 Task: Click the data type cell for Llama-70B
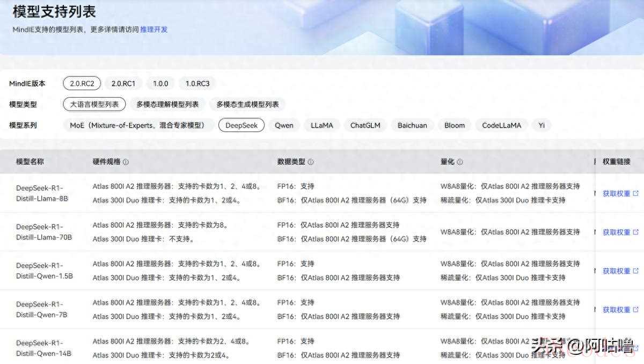click(352, 232)
